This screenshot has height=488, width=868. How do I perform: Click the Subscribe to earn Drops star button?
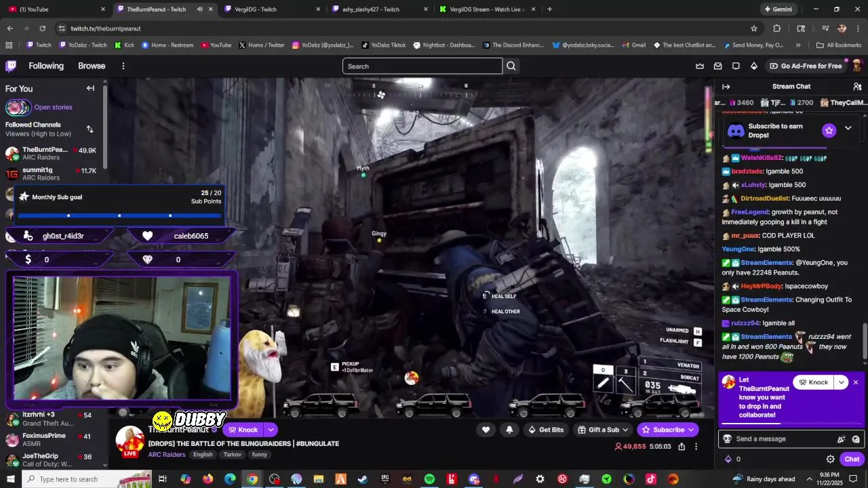pyautogui.click(x=829, y=130)
